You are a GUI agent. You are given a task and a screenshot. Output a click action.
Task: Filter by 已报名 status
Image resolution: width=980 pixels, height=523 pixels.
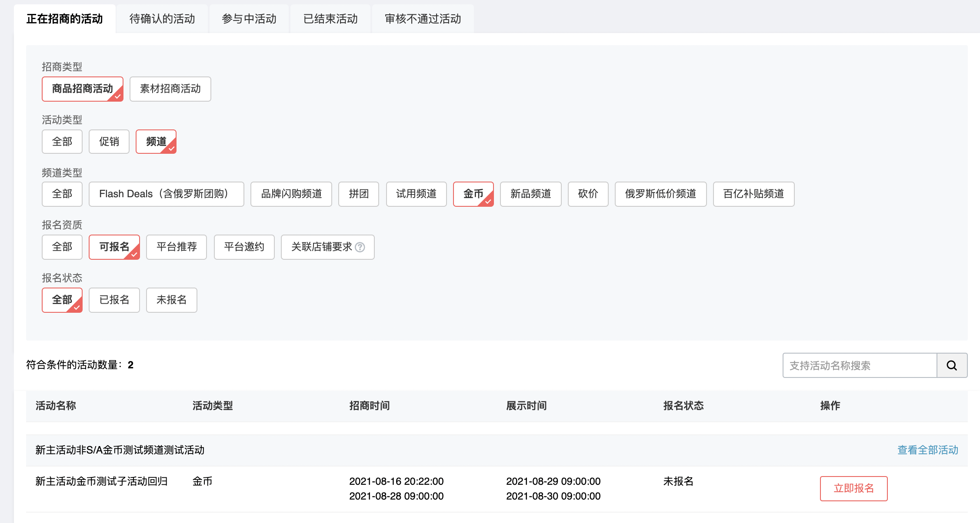114,300
